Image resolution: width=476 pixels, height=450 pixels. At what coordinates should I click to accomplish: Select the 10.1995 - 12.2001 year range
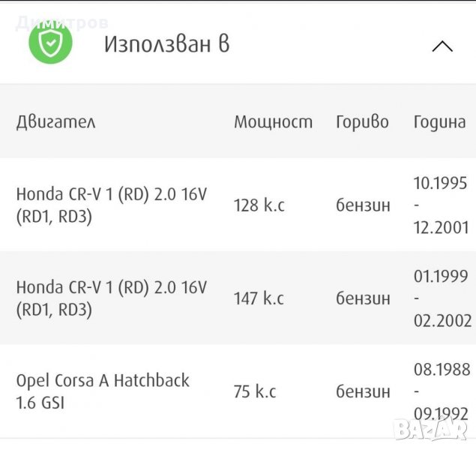click(x=441, y=205)
